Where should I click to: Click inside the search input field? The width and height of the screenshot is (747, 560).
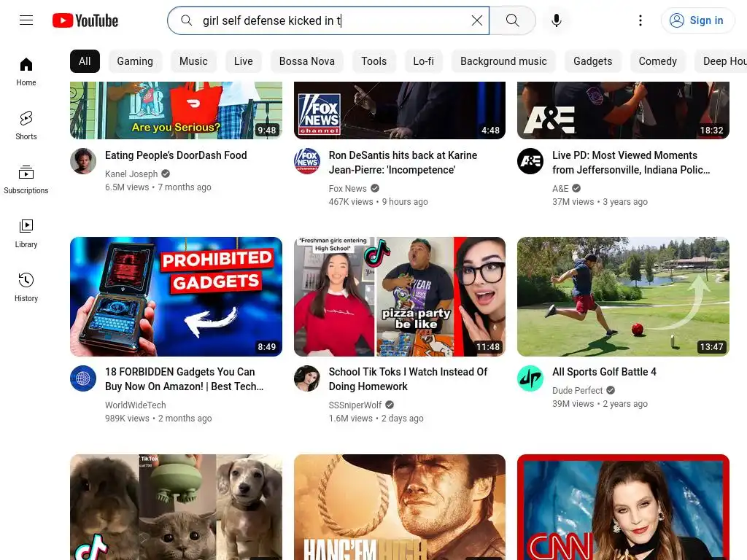(x=329, y=20)
